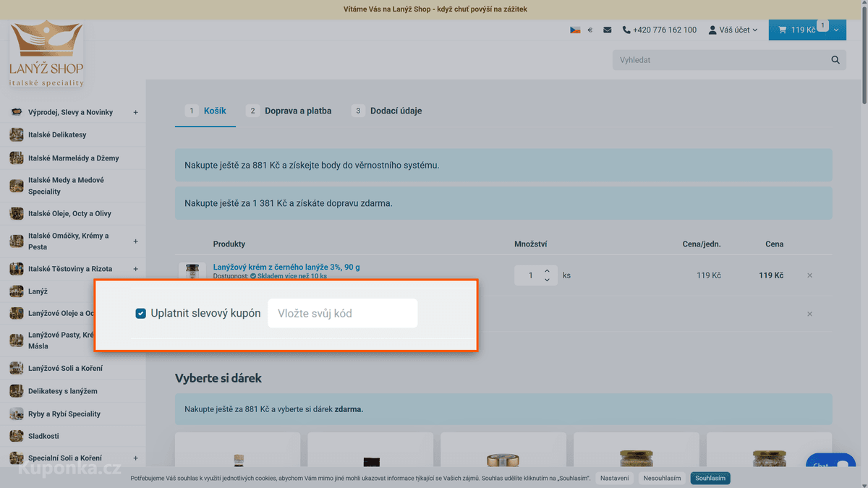Increase product quantity with up arrow
Viewport: 868px width, 488px height.
(547, 270)
